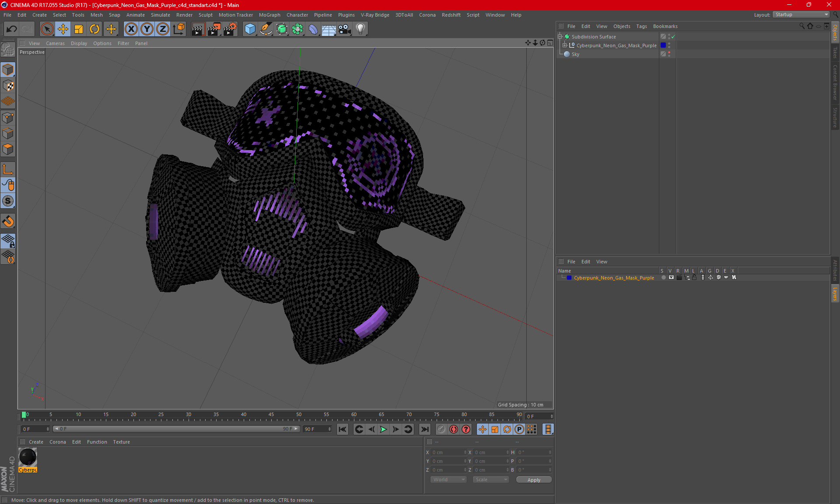Click the X position input field
Image resolution: width=840 pixels, height=504 pixels.
(x=449, y=452)
